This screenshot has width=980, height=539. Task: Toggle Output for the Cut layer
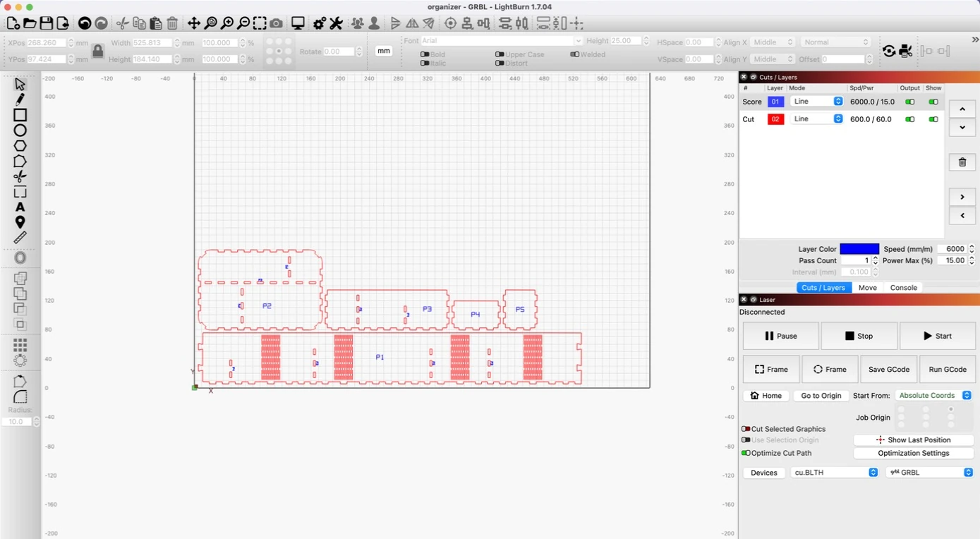(x=910, y=119)
